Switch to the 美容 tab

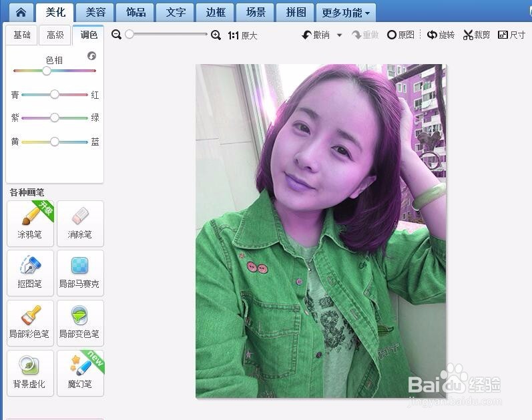click(95, 13)
